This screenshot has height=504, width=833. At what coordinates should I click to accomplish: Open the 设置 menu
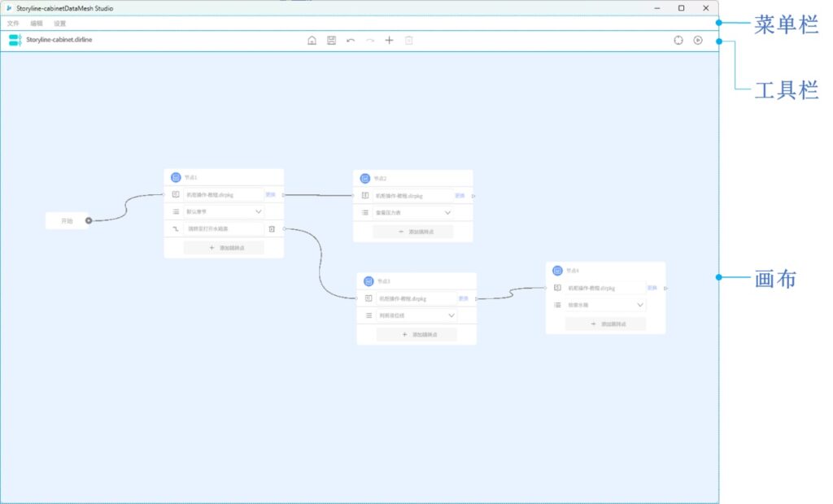(x=60, y=24)
